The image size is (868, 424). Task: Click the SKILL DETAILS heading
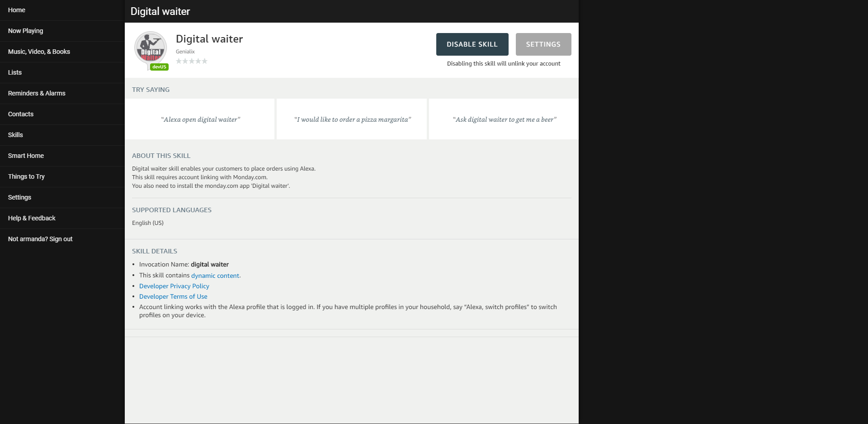click(x=155, y=251)
